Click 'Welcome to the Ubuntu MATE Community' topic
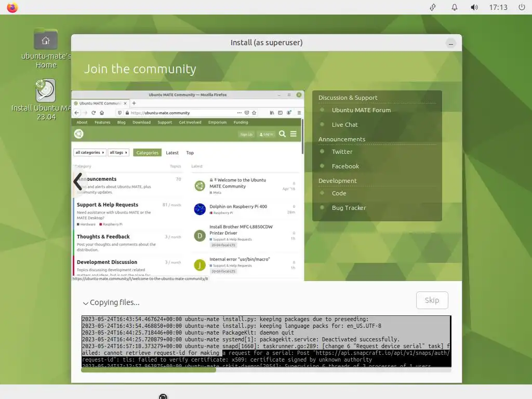Screen dimensions: 532x399 coord(237,183)
